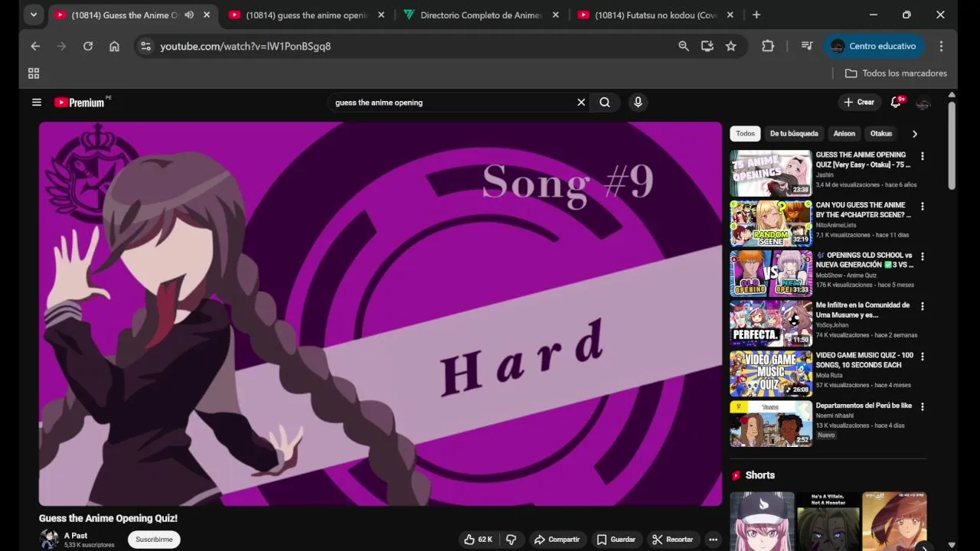The width and height of the screenshot is (980, 551).
Task: Open options for OPENINGS OLD SCHOOL video
Action: 923,256
